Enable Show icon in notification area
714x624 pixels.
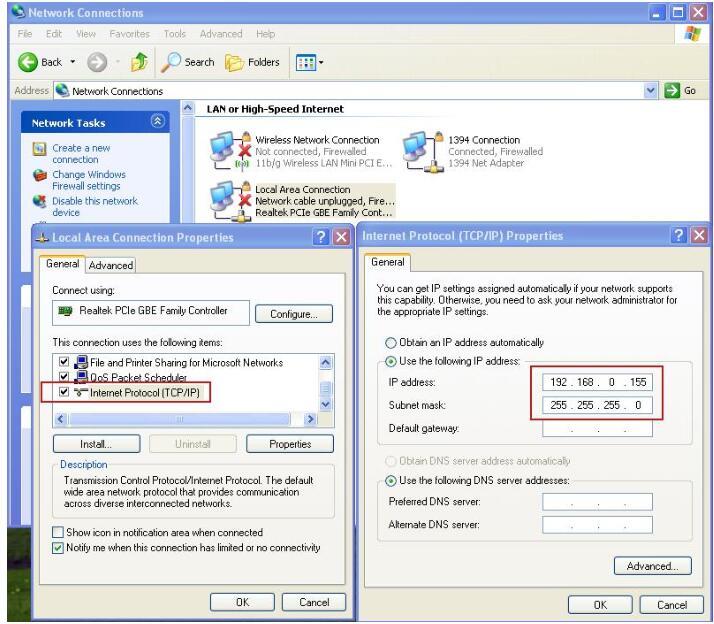pyautogui.click(x=58, y=533)
